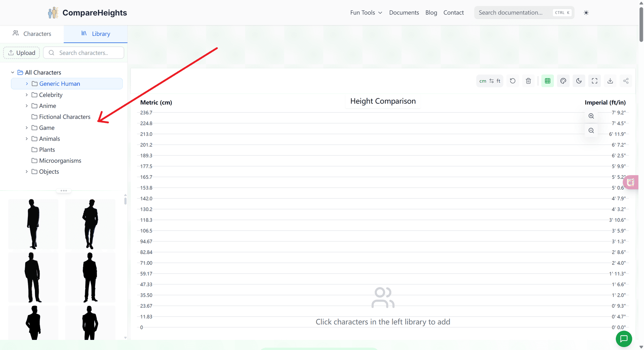The width and height of the screenshot is (644, 350).
Task: Click the Upload button
Action: tap(21, 53)
